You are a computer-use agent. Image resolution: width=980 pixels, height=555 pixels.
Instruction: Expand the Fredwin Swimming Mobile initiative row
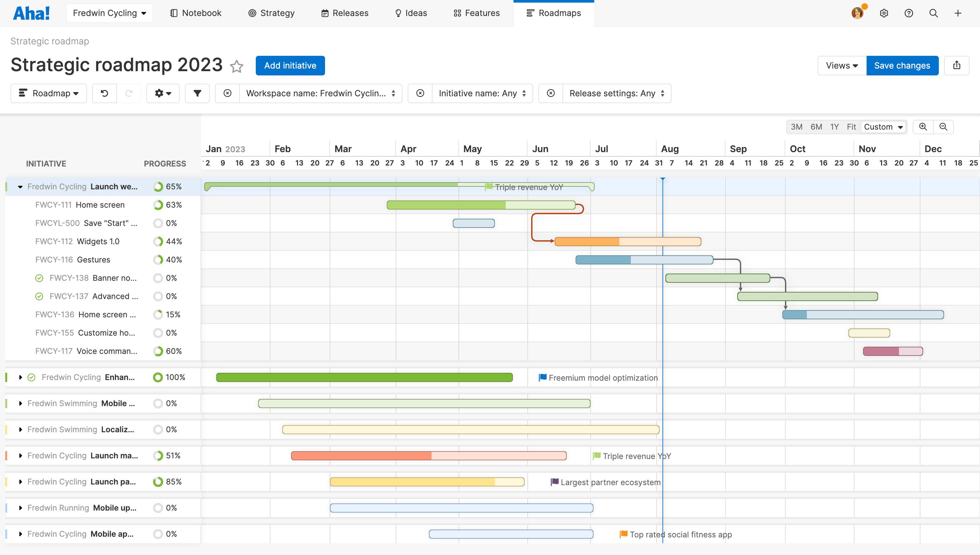(x=20, y=403)
